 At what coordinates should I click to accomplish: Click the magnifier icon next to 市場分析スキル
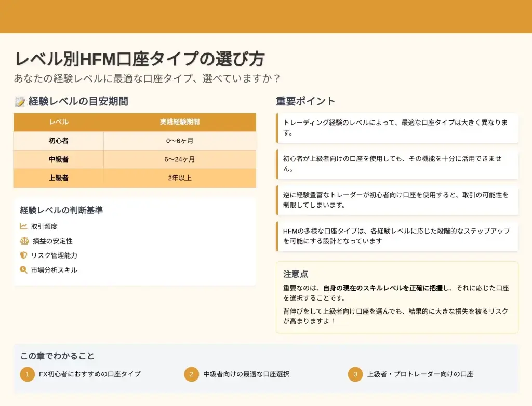23,270
